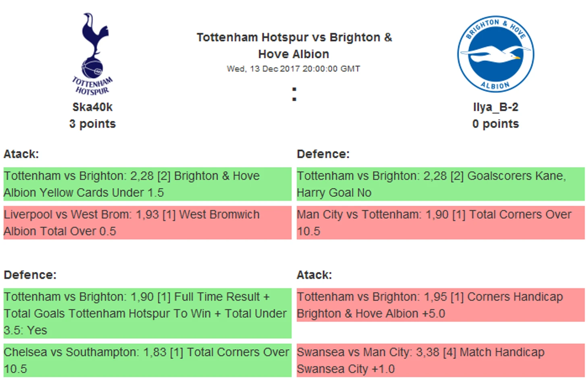
Task: Select the Corners Handicap Brighton +5.0 bet
Action: click(441, 305)
